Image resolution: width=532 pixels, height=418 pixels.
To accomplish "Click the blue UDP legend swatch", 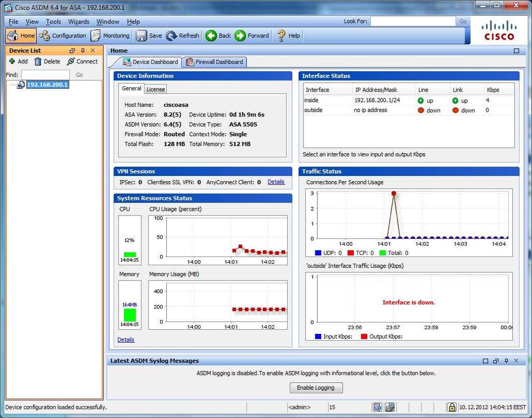I will click(318, 253).
